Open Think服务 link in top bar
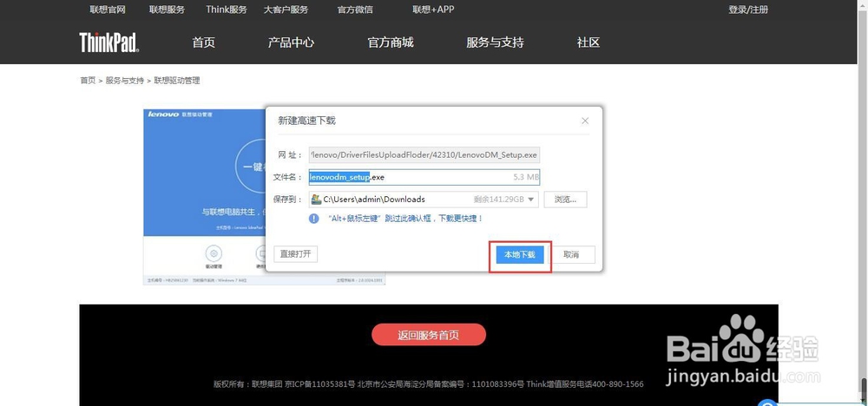The height and width of the screenshot is (406, 868). pos(227,10)
